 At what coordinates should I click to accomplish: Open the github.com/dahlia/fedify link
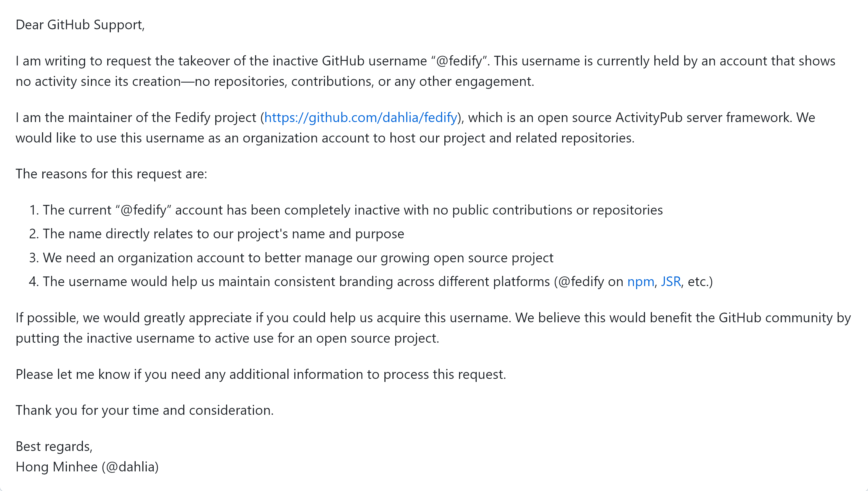pos(361,118)
